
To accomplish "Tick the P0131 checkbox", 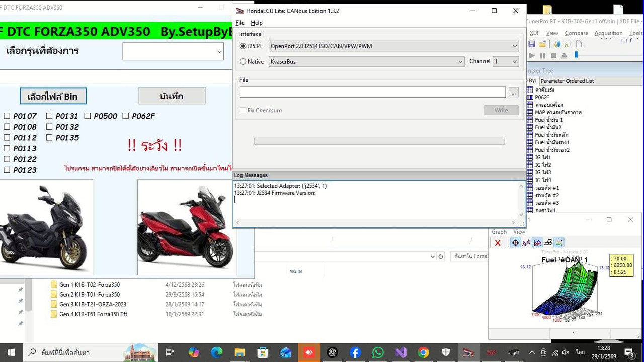I will pyautogui.click(x=49, y=116).
